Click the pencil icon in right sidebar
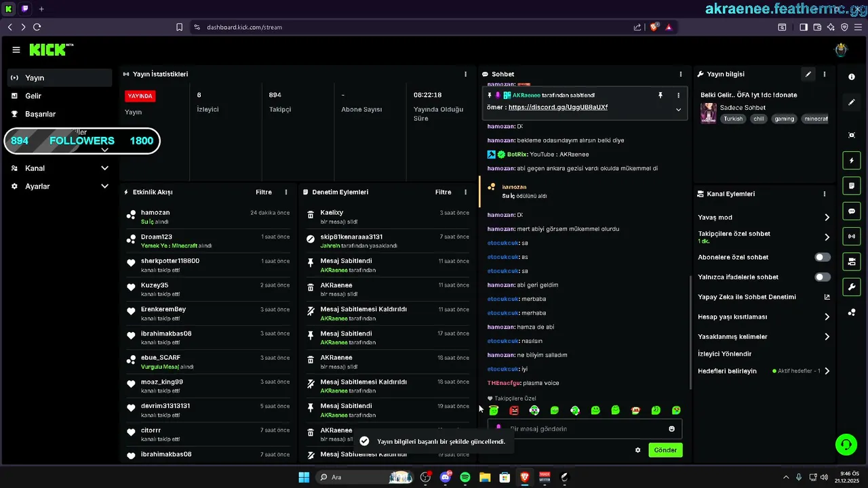Image resolution: width=868 pixels, height=488 pixels. [x=852, y=102]
